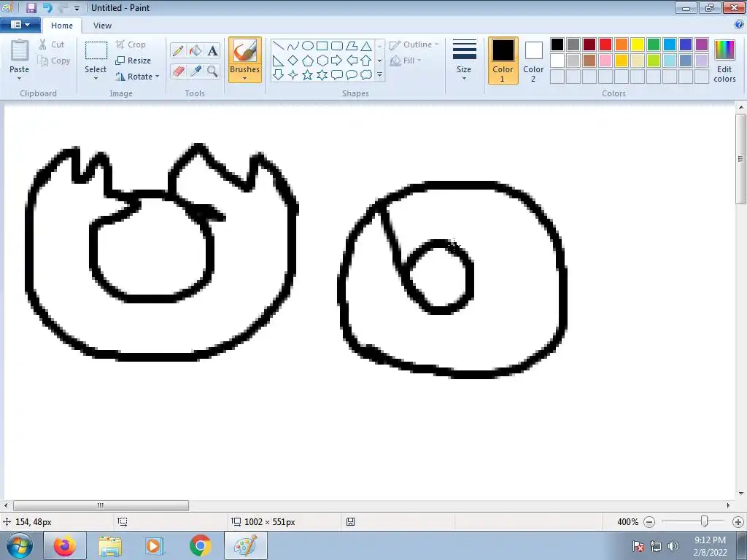This screenshot has height=560, width=747.
Task: Choose the Right triangle shape
Action: tap(278, 61)
